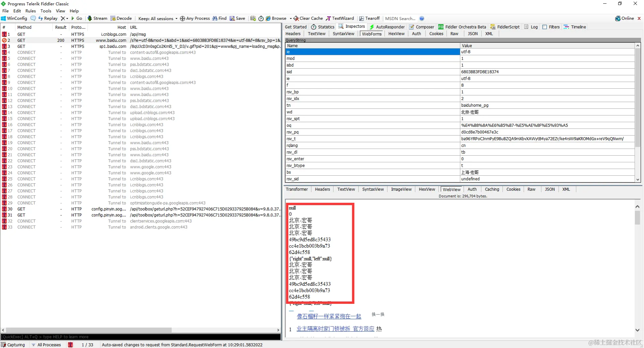Open link '像石榴籽一样紧紧抱在一起' in WebView
The width and height of the screenshot is (644, 348).
pos(329,316)
